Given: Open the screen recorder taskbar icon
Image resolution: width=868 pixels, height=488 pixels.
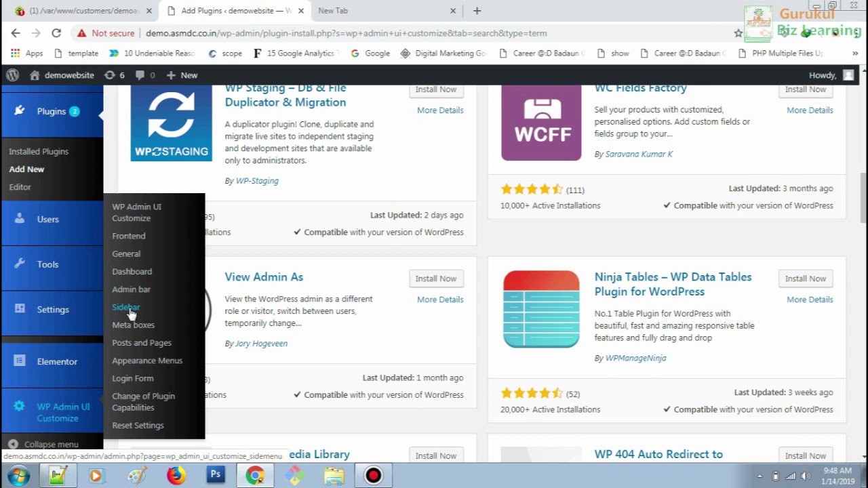Looking at the screenshot, I should coord(373,476).
